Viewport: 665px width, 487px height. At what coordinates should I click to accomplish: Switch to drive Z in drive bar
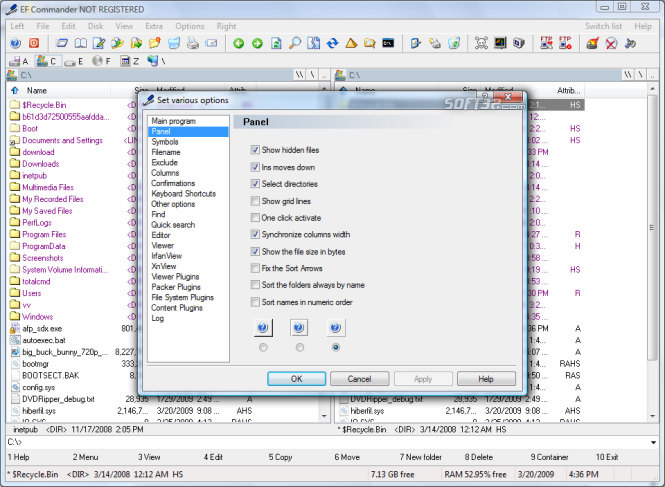[x=130, y=62]
